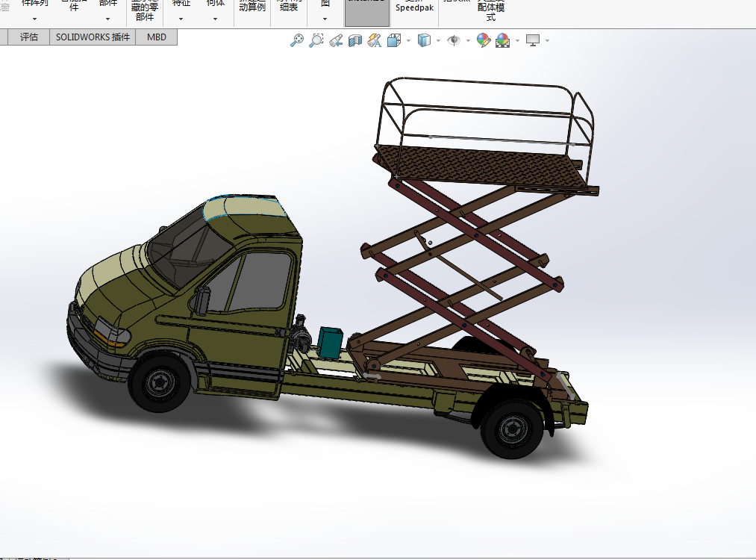The image size is (756, 560).
Task: Toggle the Hide/Show Items eye icon
Action: tap(454, 41)
